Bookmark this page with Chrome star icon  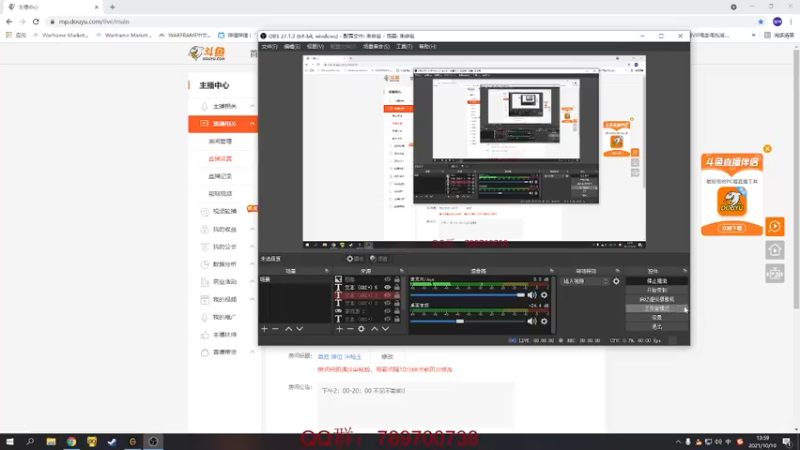(761, 21)
